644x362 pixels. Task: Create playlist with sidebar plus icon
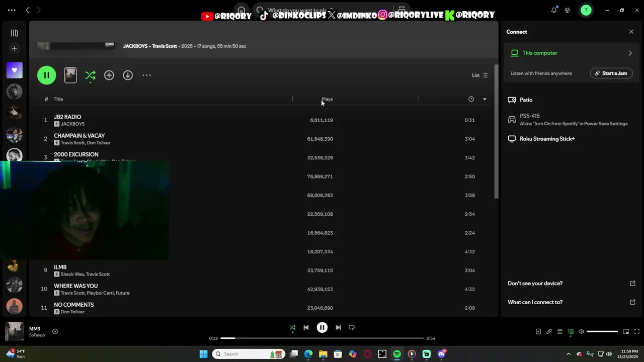pos(14,48)
